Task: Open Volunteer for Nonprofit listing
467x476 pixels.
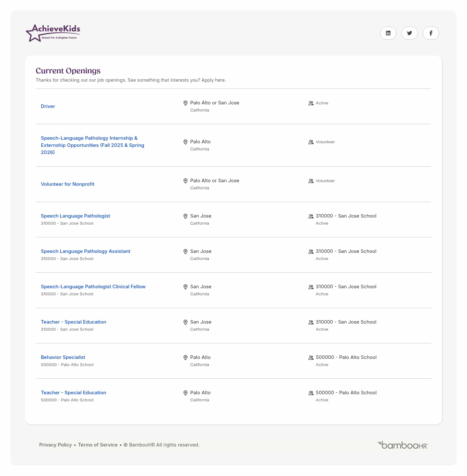Action: pos(67,184)
